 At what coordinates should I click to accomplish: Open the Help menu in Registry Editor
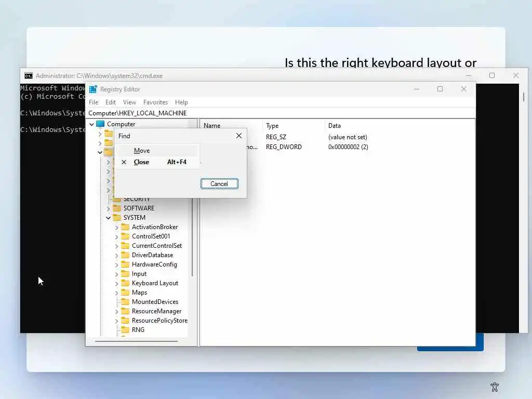pyautogui.click(x=181, y=102)
